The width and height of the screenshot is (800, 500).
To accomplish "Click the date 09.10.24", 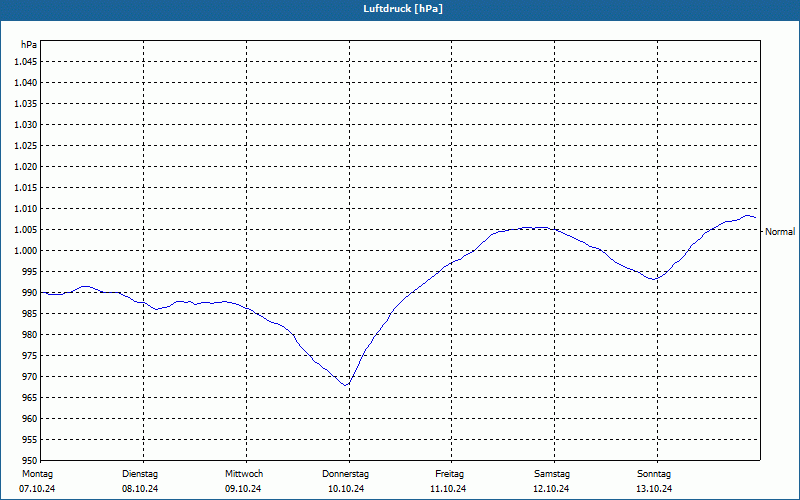I will (x=243, y=489).
